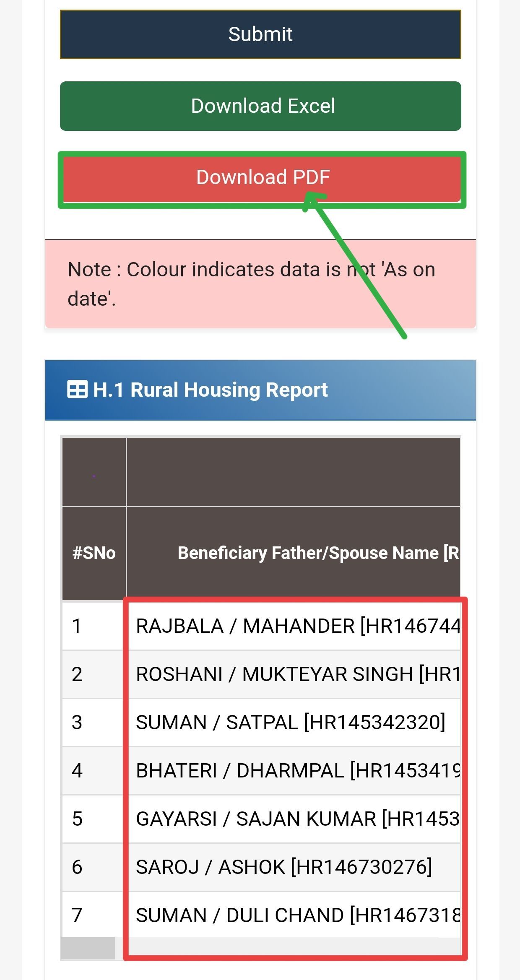Click serial number 6 cell

click(x=77, y=867)
